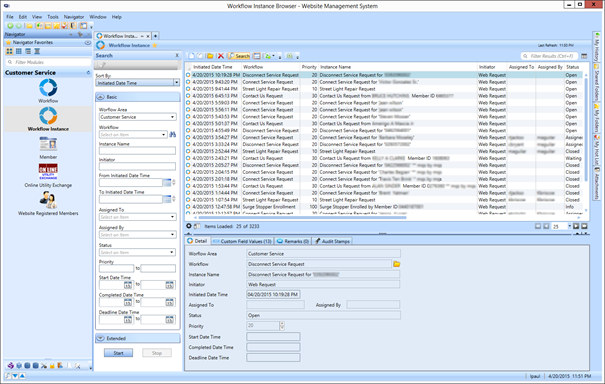Image resolution: width=605 pixels, height=384 pixels.
Task: Switch Navigator to small grid icons view
Action: tap(19, 51)
